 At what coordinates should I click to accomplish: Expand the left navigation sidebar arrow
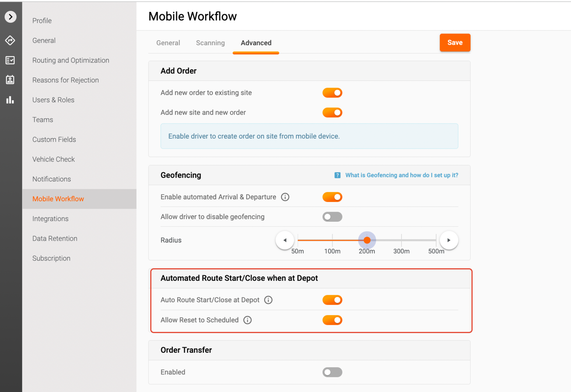10,17
